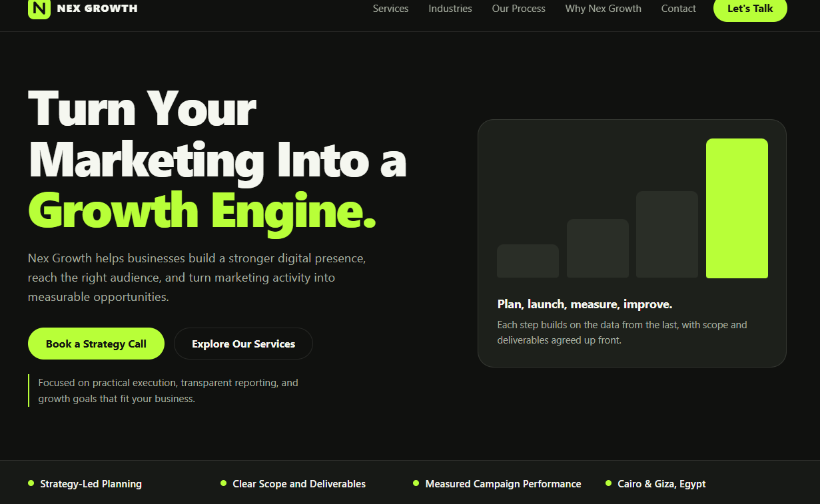Screen dimensions: 820x504
Task: Click green dot beside Measured Campaign Performance
Action: (416, 483)
